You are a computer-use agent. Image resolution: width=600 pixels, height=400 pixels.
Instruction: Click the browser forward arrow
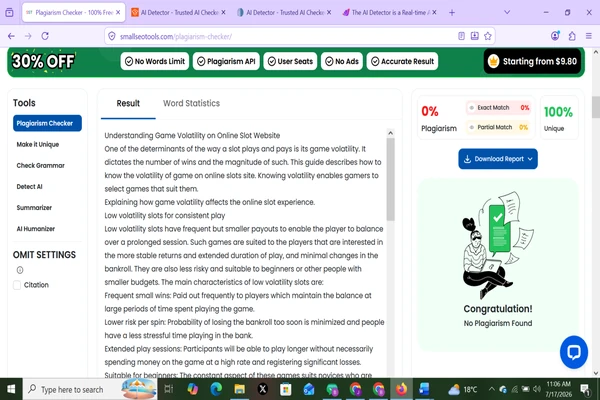pyautogui.click(x=28, y=36)
